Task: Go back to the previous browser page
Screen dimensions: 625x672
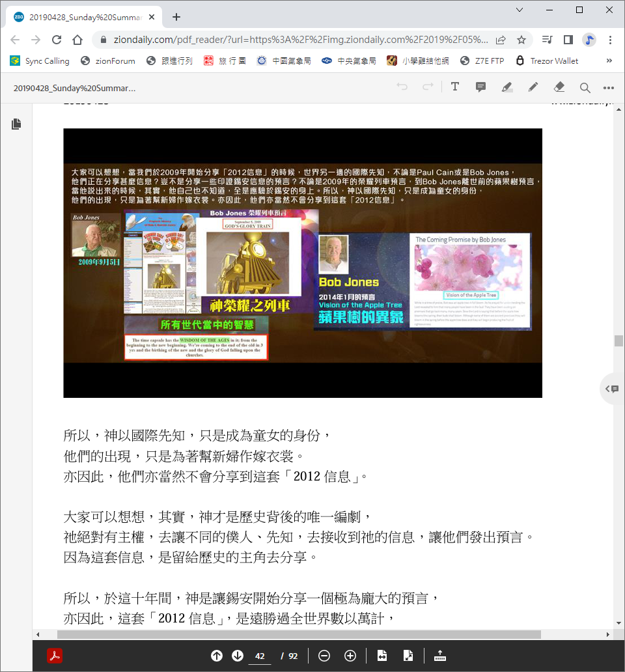Action: tap(15, 40)
